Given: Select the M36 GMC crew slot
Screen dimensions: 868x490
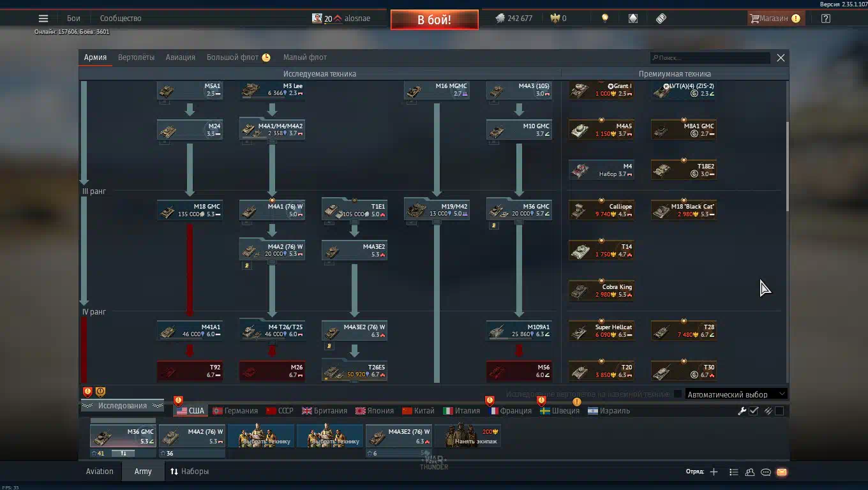Looking at the screenshot, I should [x=123, y=436].
